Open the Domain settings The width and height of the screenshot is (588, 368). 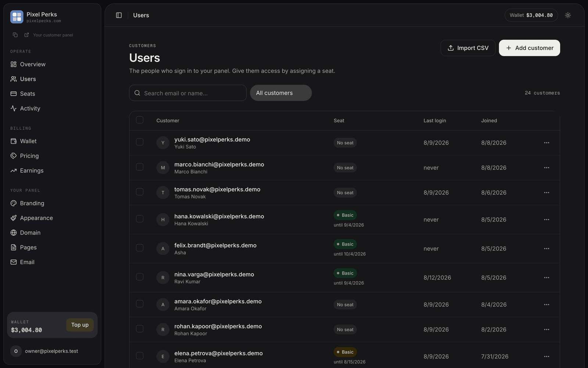point(52,233)
